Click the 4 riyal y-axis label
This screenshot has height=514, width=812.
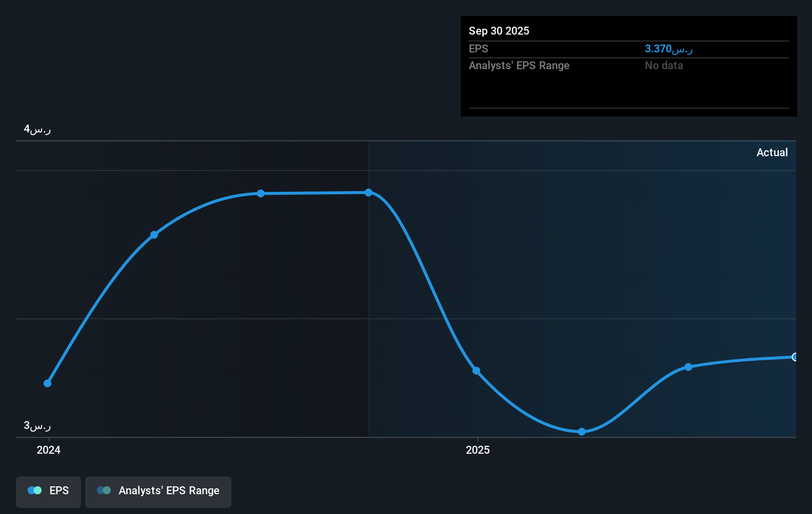coord(38,129)
